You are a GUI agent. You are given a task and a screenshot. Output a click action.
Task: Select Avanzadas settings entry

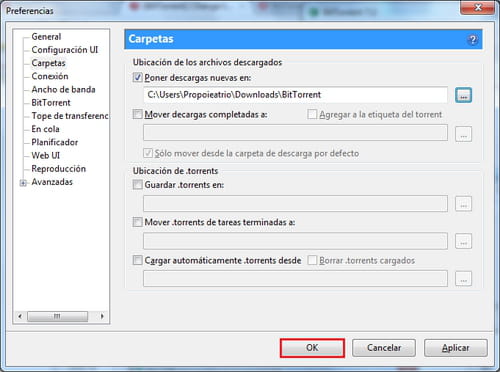[x=52, y=182]
